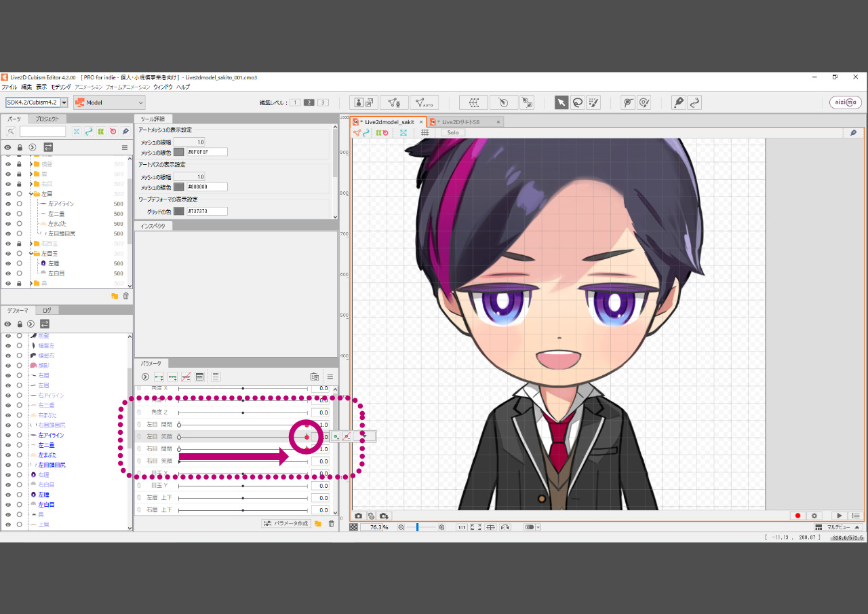Collapse the 左目 folder

click(31, 194)
